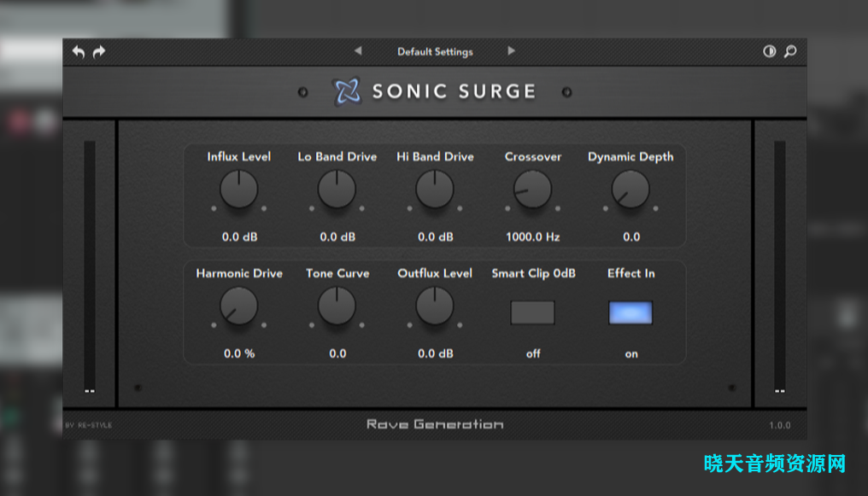Click the 1000.0 Hz crossover value
The width and height of the screenshot is (868, 496).
(x=532, y=236)
